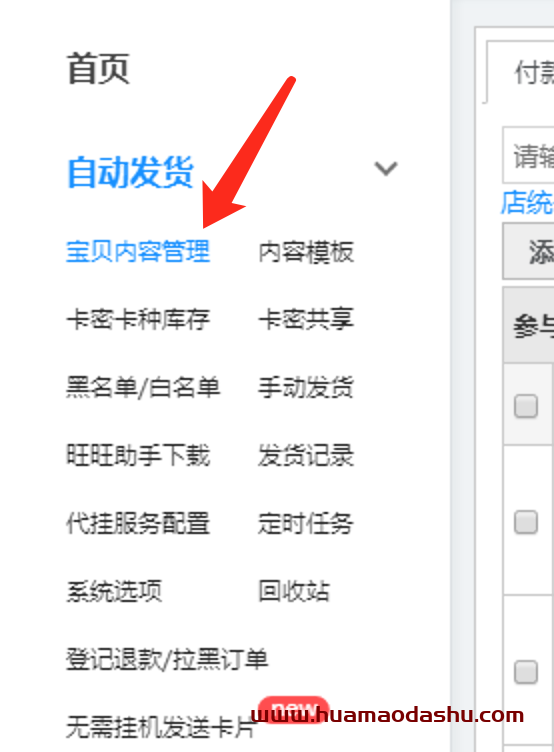Open 卡密共享 page
This screenshot has width=554, height=752.
point(306,319)
